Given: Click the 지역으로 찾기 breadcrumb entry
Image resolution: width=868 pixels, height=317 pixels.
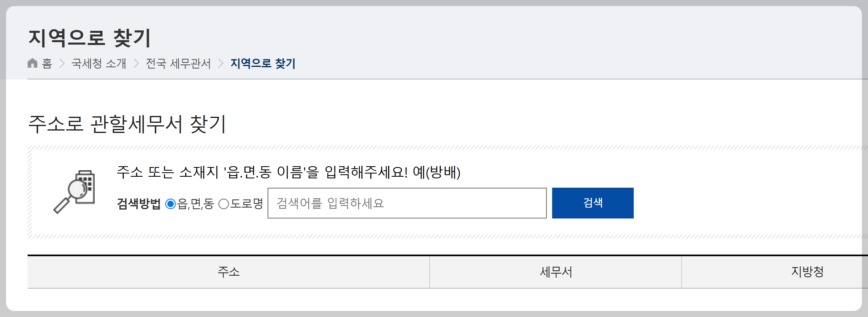Looking at the screenshot, I should click(x=263, y=63).
